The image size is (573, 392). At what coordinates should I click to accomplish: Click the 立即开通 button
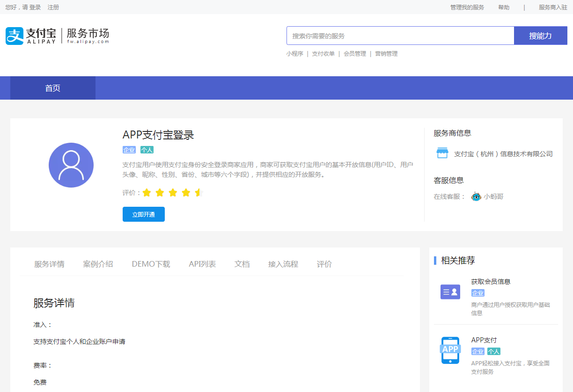[144, 214]
